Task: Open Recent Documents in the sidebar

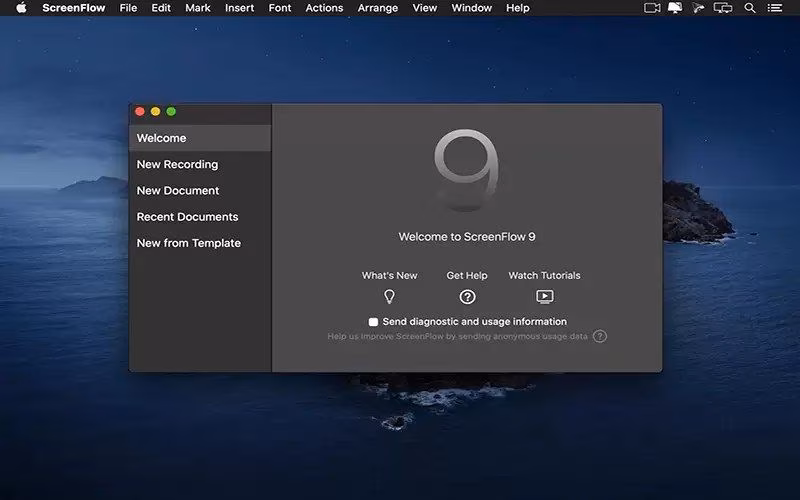Action: [x=200, y=217]
